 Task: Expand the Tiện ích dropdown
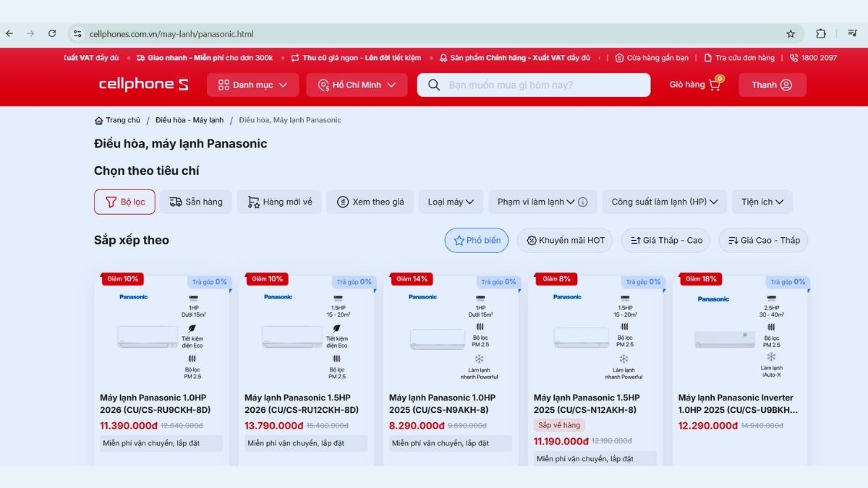762,202
